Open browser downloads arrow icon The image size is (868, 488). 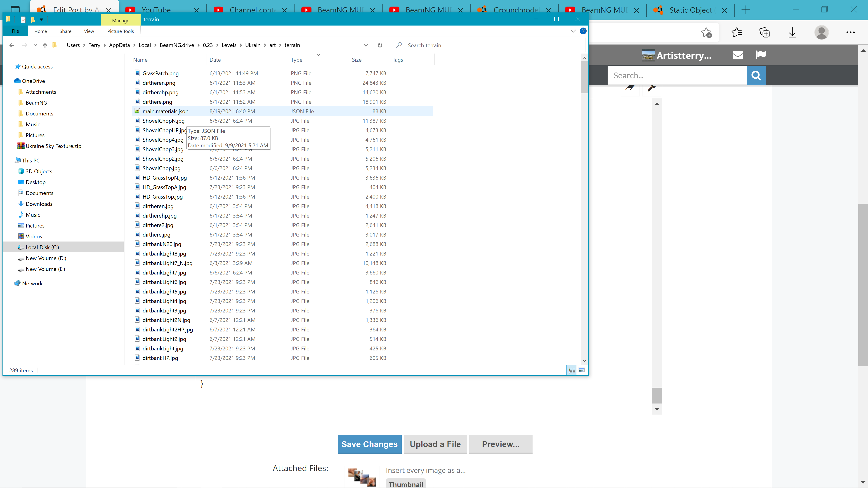(792, 33)
